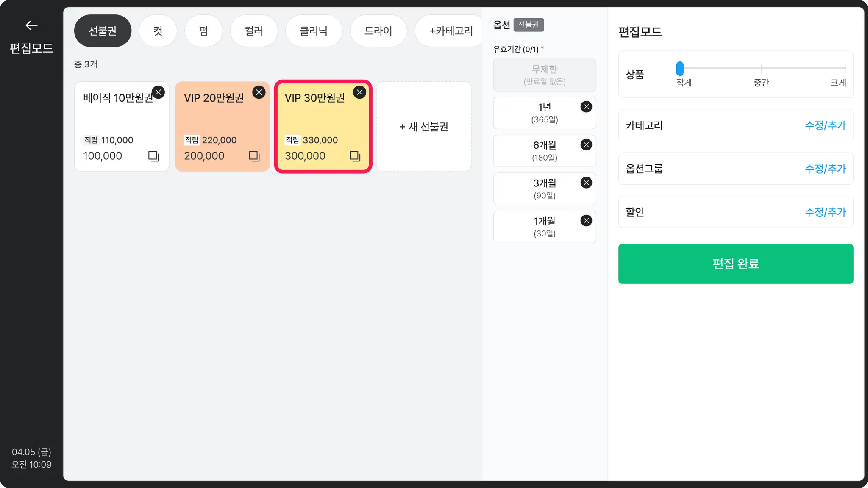Add a category with +카테고리
Viewport: 868px width, 488px height.
450,31
